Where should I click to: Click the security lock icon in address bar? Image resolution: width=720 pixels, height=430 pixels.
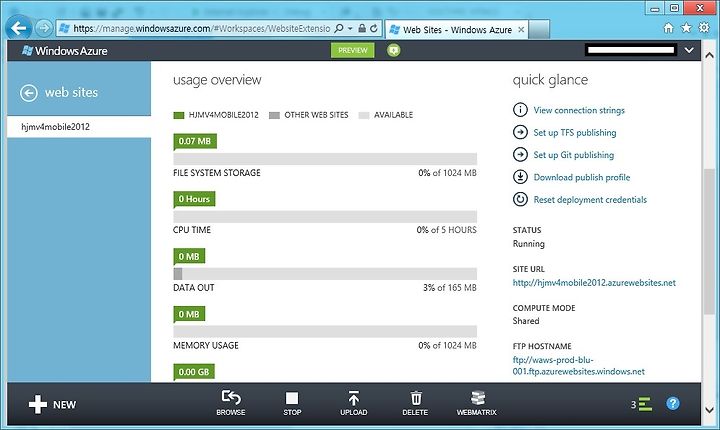coord(362,28)
